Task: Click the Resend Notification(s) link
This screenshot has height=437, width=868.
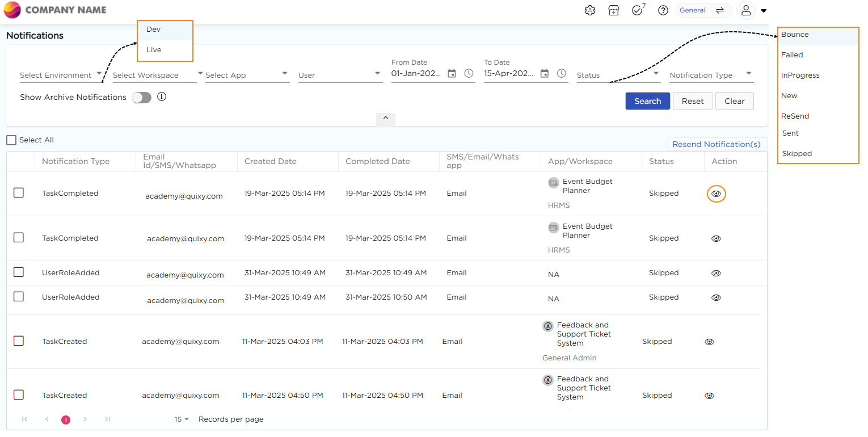Action: click(716, 144)
